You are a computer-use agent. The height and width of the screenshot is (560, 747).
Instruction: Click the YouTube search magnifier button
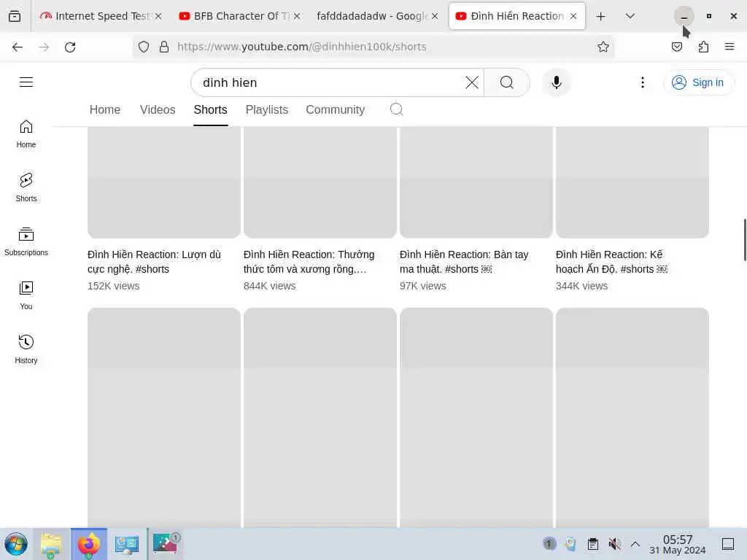click(507, 82)
